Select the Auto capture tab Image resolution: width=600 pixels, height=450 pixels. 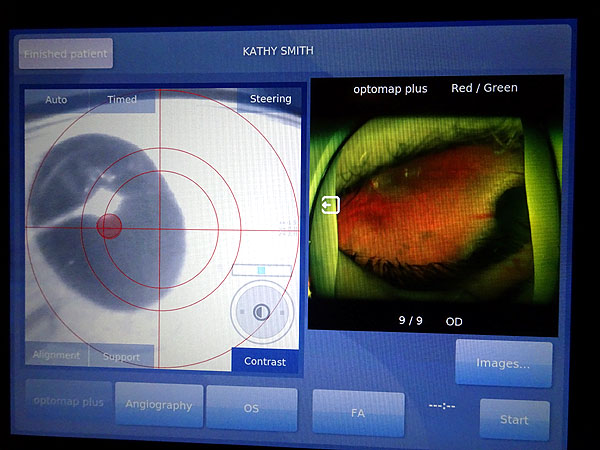click(x=56, y=100)
